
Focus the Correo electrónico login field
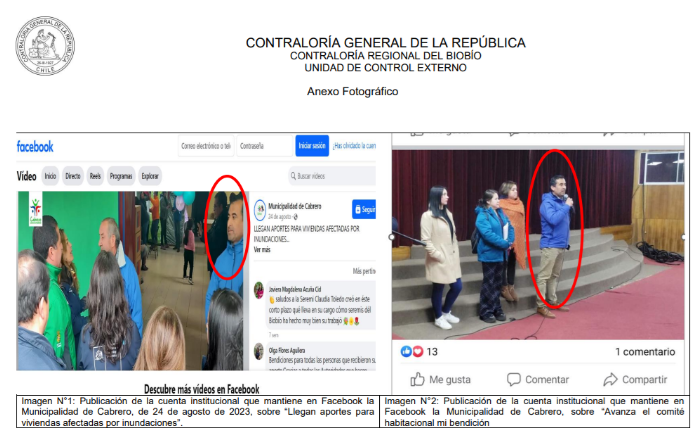[x=206, y=146]
